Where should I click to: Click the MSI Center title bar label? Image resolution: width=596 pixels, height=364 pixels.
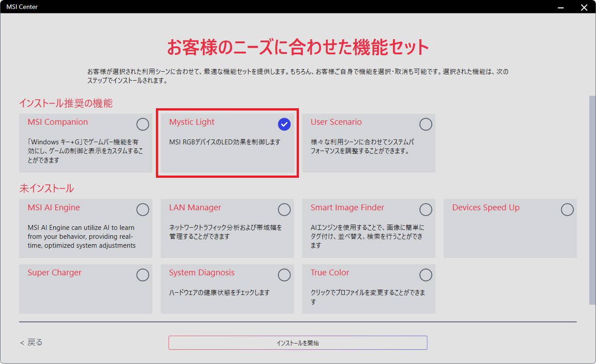coord(22,7)
